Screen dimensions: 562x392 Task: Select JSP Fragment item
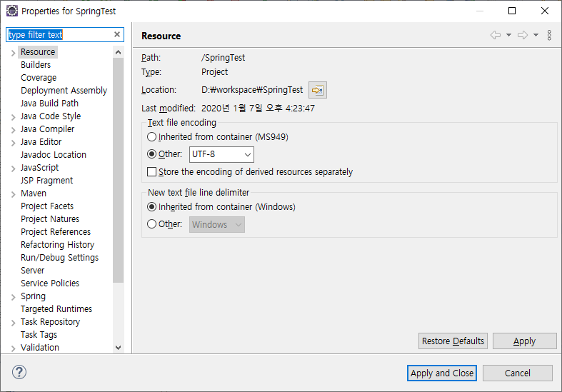pos(46,181)
